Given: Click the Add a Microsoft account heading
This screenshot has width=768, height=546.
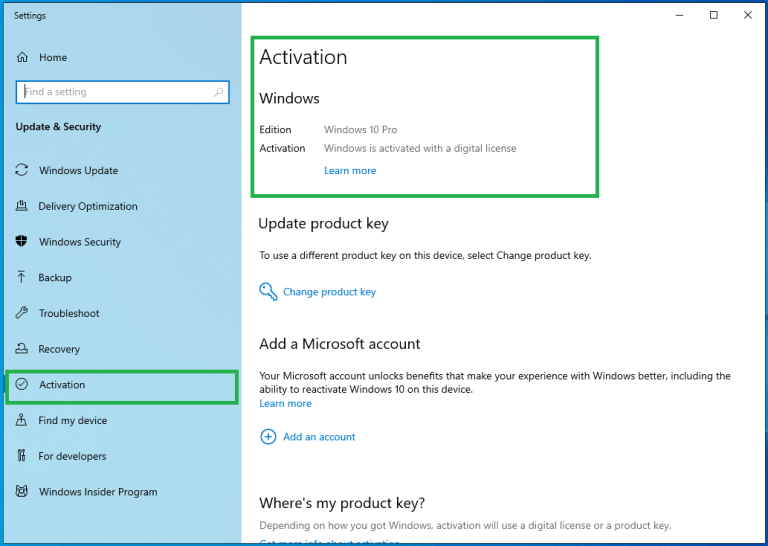Looking at the screenshot, I should (x=339, y=344).
